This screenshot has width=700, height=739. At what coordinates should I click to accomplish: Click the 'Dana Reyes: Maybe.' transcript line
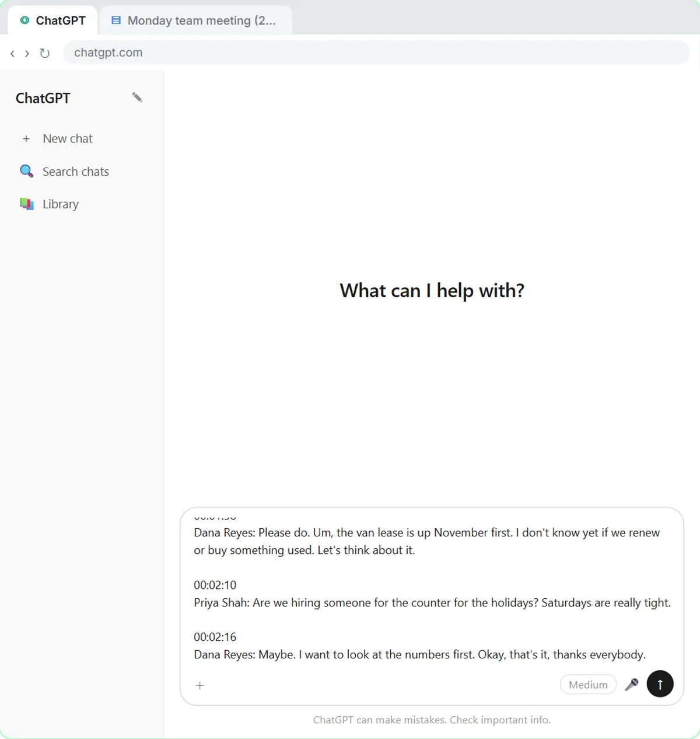[420, 654]
